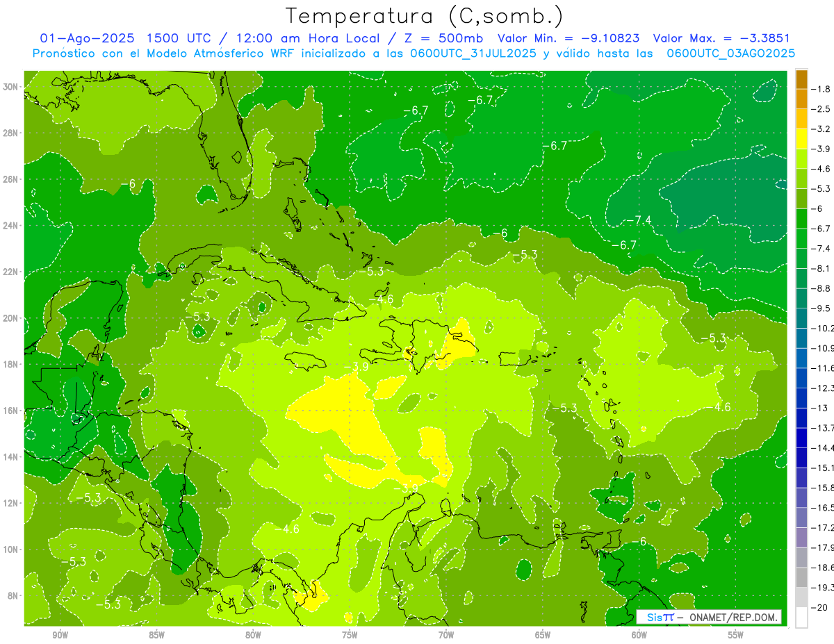
Task: Click the yellow legend swatch between -3.2 and -3.9
Action: pyautogui.click(x=801, y=139)
